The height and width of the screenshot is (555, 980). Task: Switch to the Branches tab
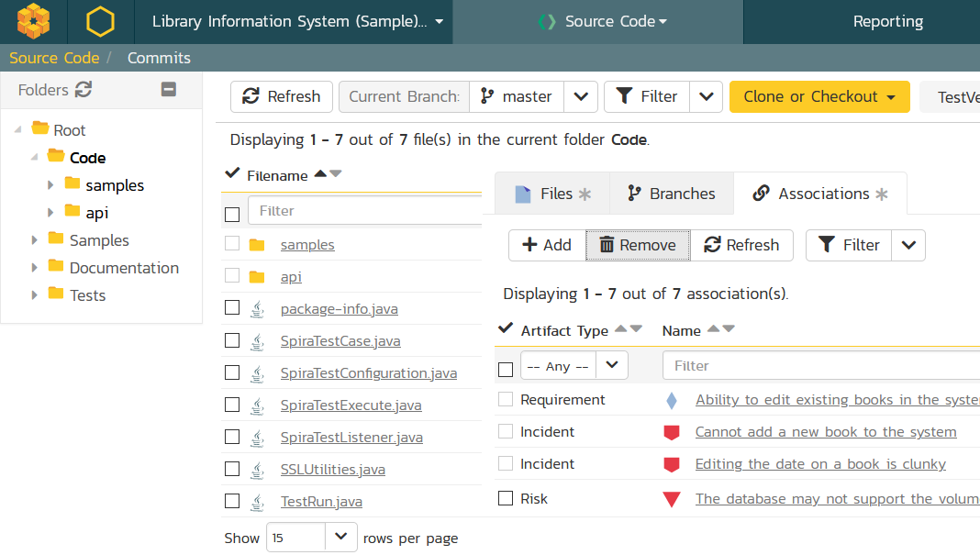(x=672, y=194)
